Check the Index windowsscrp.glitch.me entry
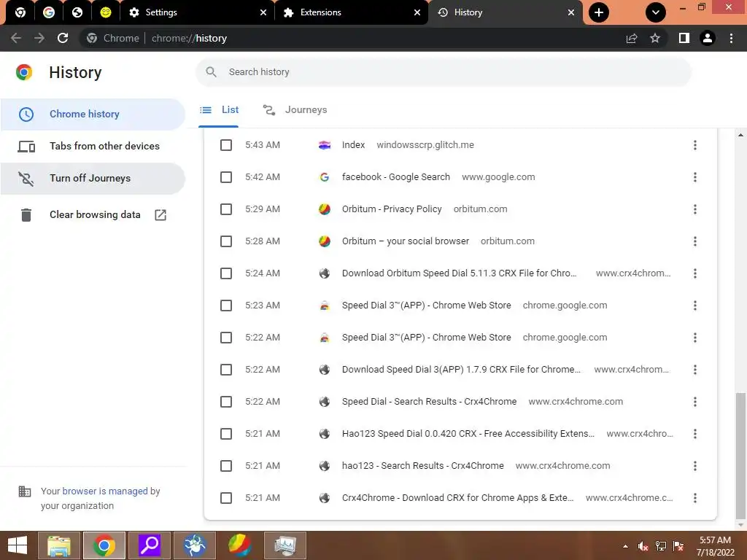Image resolution: width=747 pixels, height=560 pixels. click(226, 145)
